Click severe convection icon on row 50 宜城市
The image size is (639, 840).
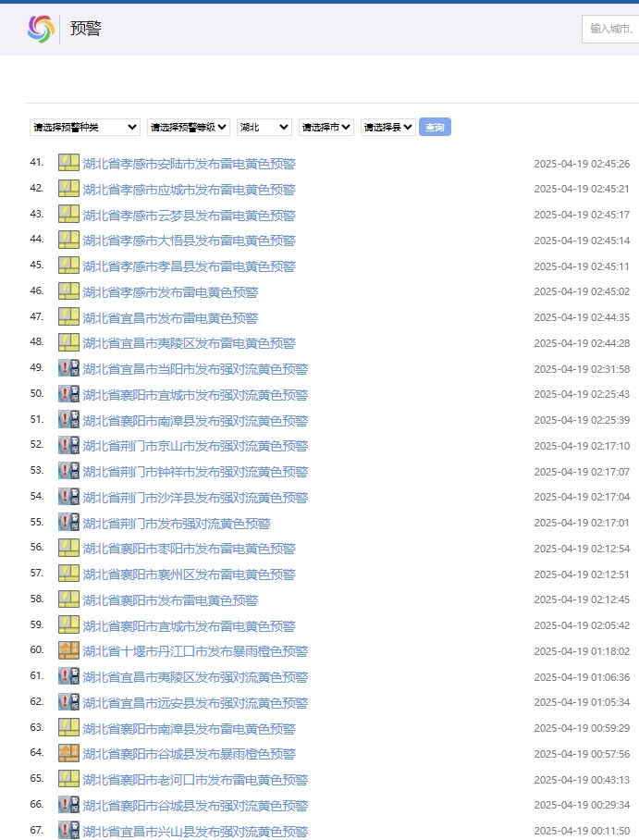coord(68,394)
